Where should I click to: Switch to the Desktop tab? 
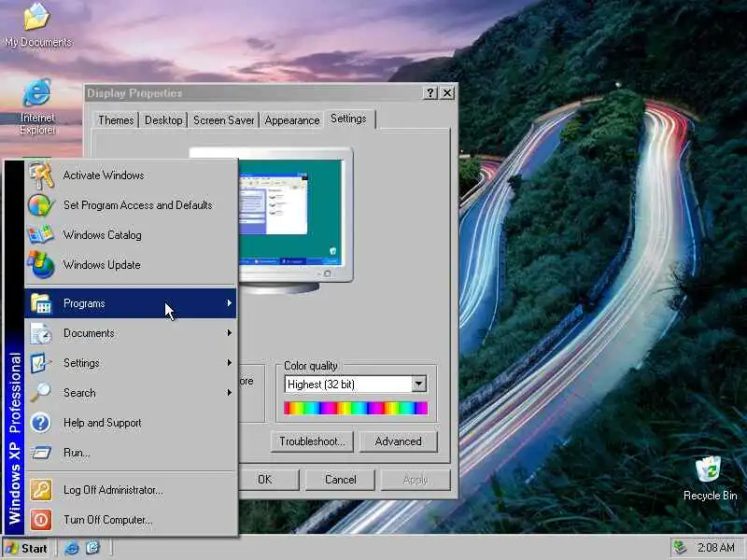[x=163, y=120]
